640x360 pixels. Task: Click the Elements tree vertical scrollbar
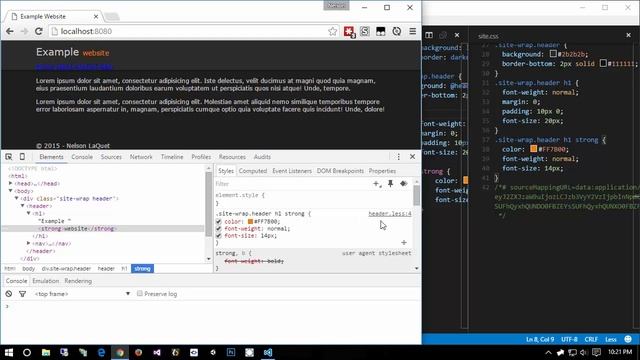coord(209,213)
